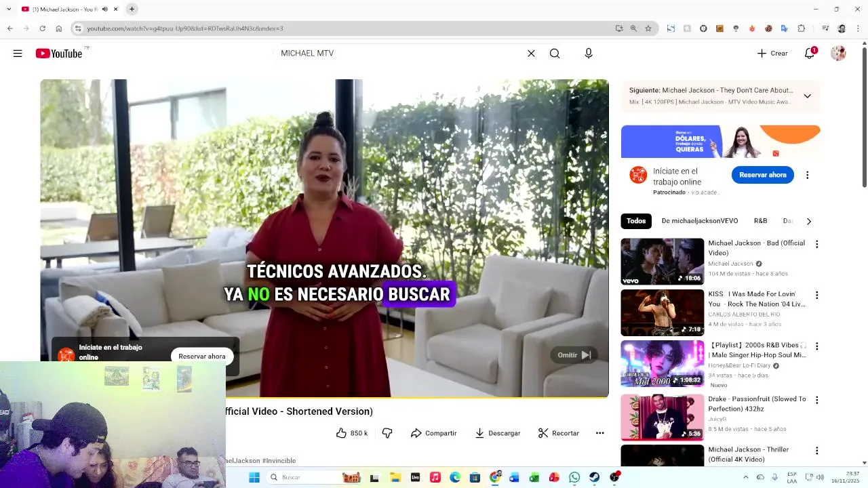
Task: Open options for the sponsored sidebar ad
Action: tap(807, 175)
